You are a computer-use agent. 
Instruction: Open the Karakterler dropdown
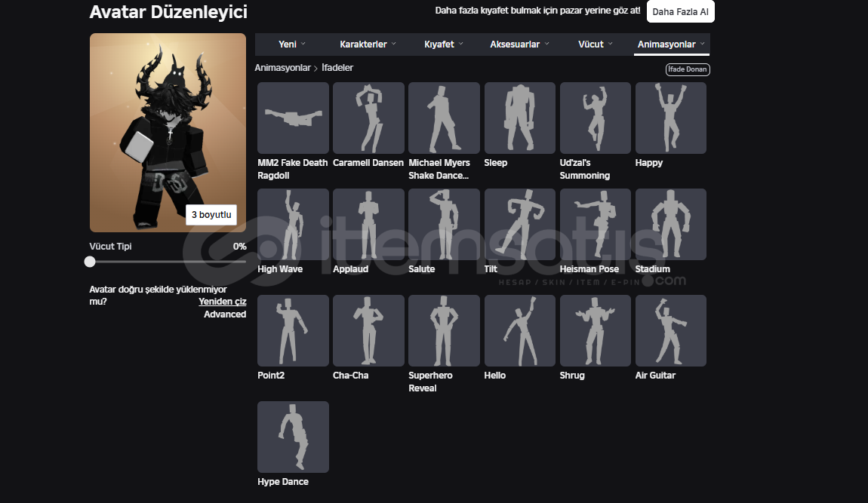point(368,44)
